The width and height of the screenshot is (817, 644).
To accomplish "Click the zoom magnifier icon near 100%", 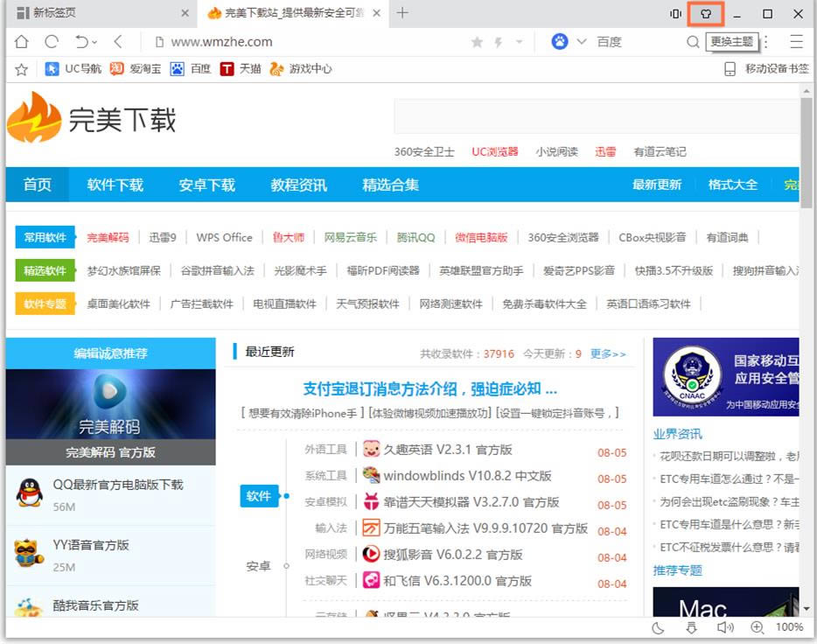I will point(757,627).
